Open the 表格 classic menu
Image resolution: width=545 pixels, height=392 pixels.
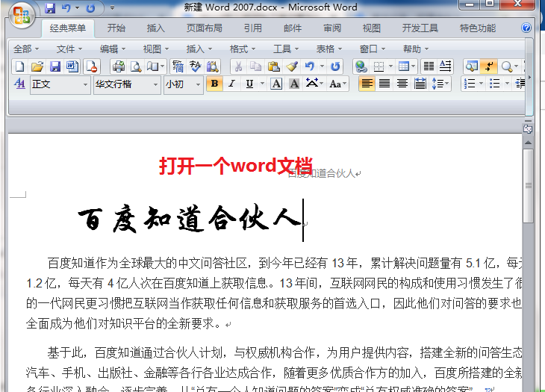(328, 49)
